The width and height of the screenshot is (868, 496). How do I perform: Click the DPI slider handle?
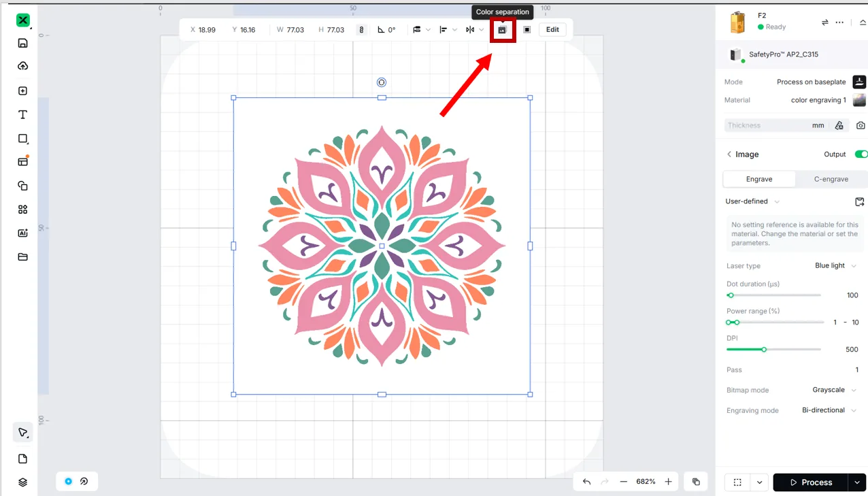pyautogui.click(x=764, y=350)
